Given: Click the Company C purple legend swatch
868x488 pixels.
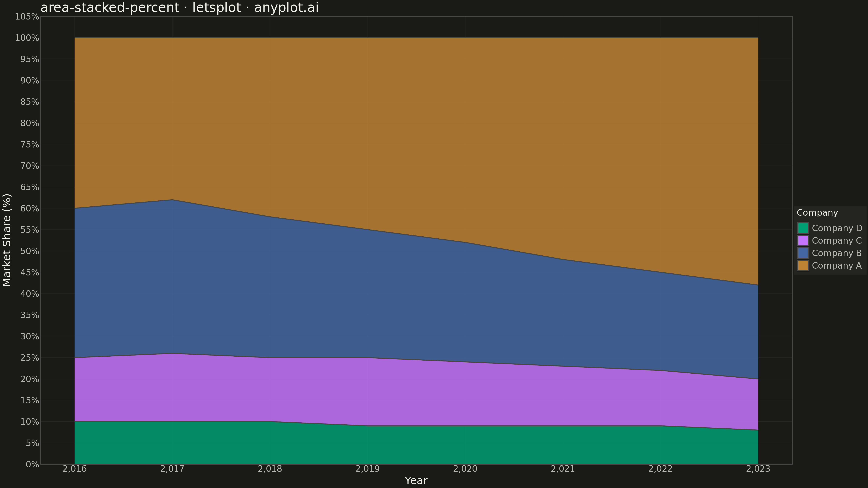Looking at the screenshot, I should (x=803, y=240).
